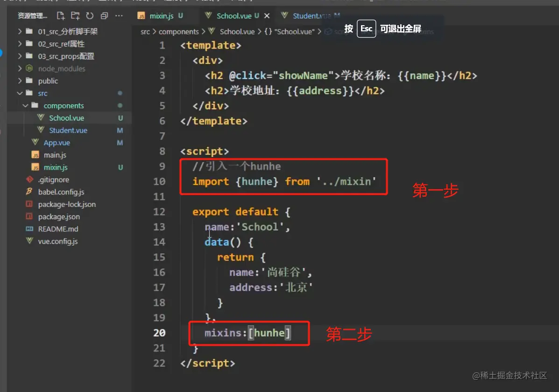Image resolution: width=559 pixels, height=392 pixels.
Task: Open explorer more actions ellipsis
Action: [119, 16]
